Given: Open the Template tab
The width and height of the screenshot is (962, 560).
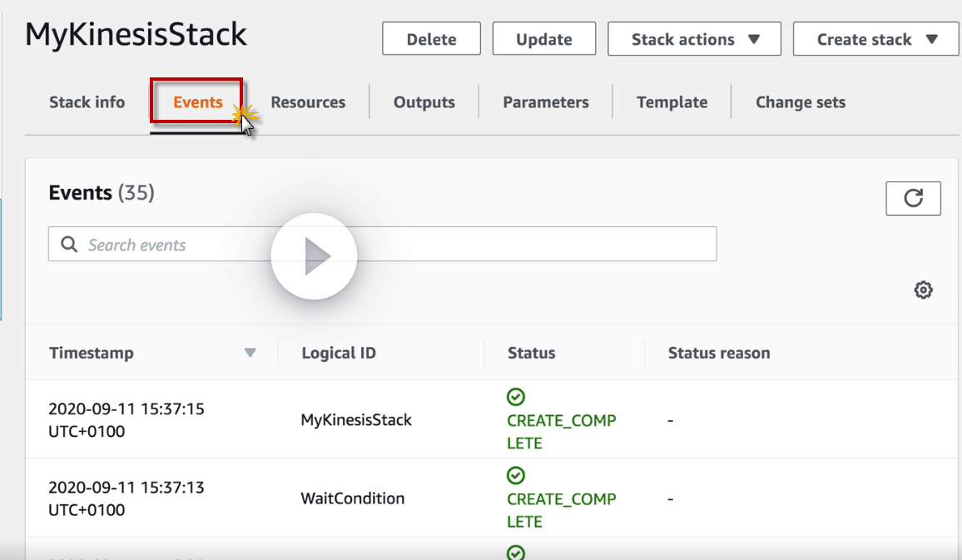Looking at the screenshot, I should coord(672,102).
